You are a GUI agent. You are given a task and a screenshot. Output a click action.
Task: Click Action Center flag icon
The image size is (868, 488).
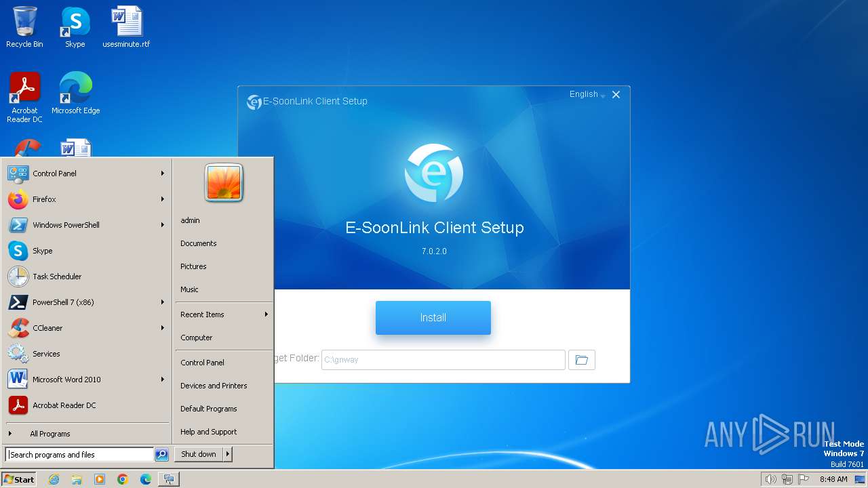(804, 479)
